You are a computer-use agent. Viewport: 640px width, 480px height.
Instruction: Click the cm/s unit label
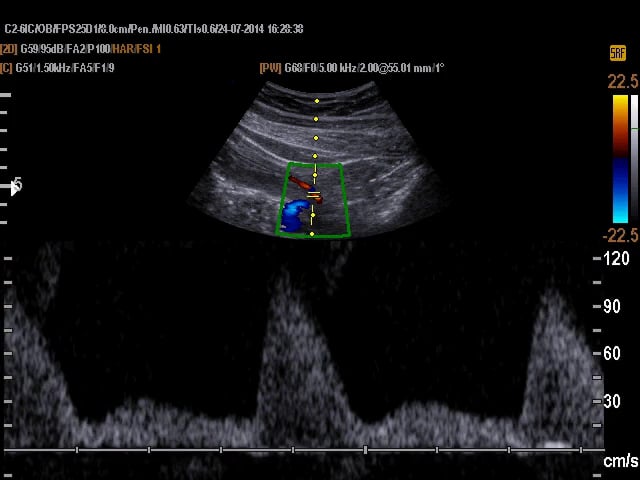pyautogui.click(x=621, y=461)
